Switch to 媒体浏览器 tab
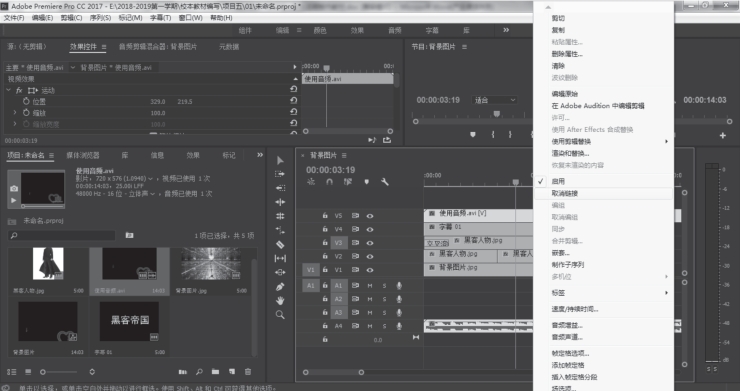740x391 pixels. 83,155
